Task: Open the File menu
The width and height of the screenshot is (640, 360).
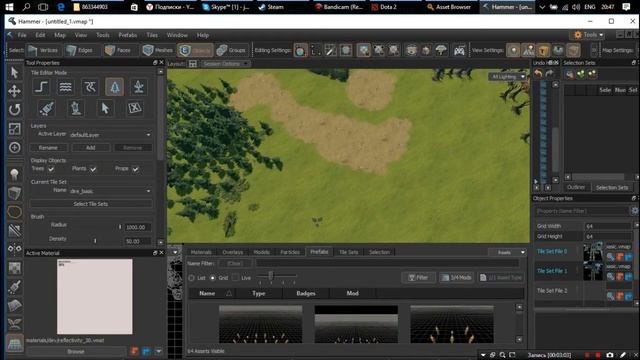Action: coord(22,35)
